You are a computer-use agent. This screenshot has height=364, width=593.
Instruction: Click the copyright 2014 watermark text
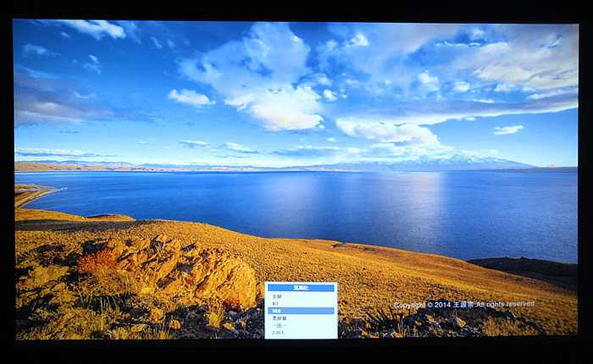click(463, 304)
